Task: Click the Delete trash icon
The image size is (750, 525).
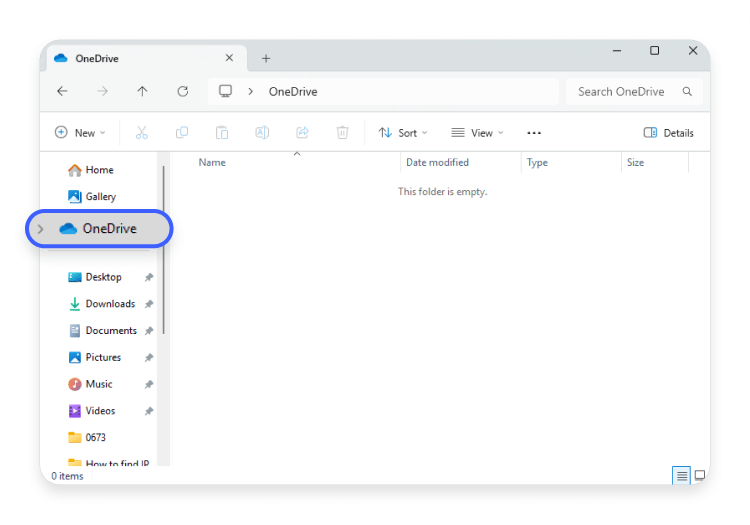Action: pos(342,132)
